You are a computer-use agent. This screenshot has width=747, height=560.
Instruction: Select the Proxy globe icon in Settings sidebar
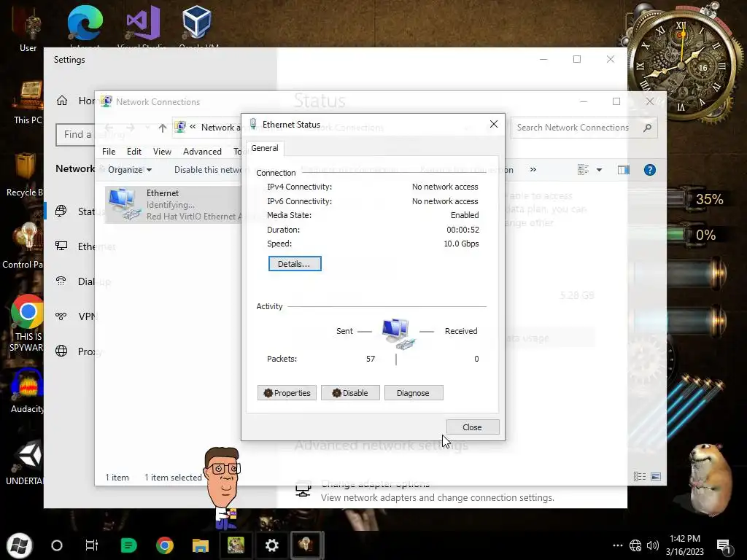coord(61,351)
